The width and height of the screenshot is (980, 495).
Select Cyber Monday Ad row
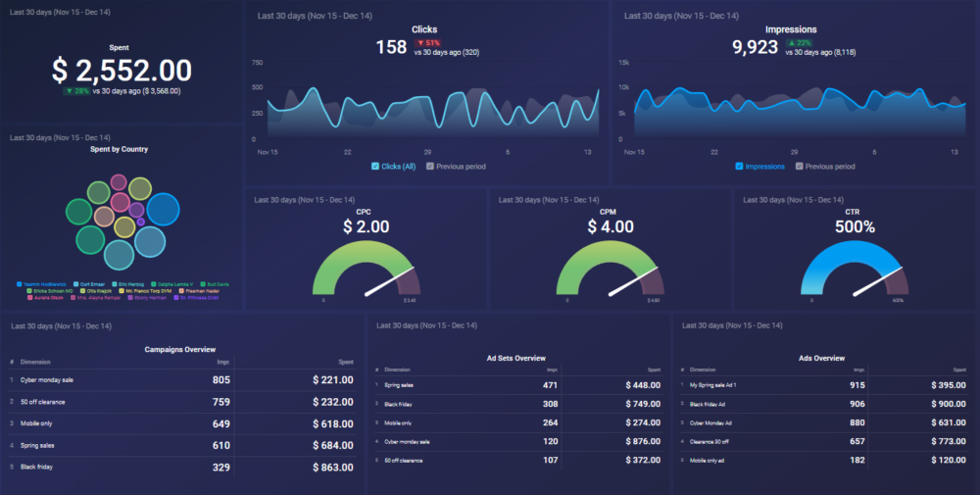tap(824, 422)
